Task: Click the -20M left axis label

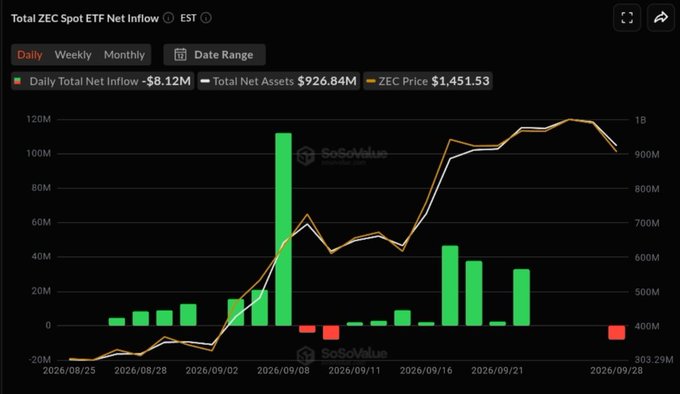Action: click(x=41, y=360)
